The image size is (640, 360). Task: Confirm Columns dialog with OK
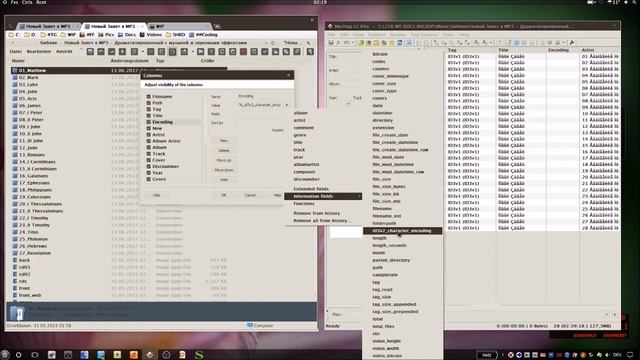coord(224,196)
